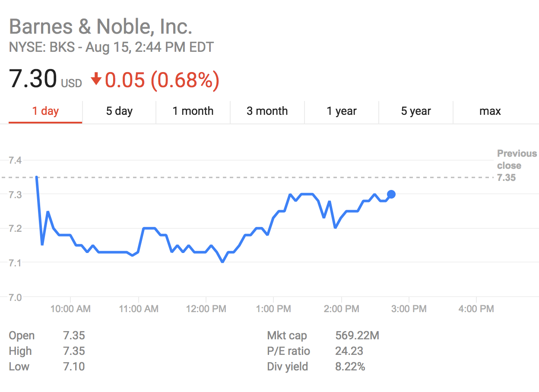Image resolution: width=539 pixels, height=392 pixels.
Task: Click the Barnes & Noble, Inc. title
Action: [x=100, y=27]
